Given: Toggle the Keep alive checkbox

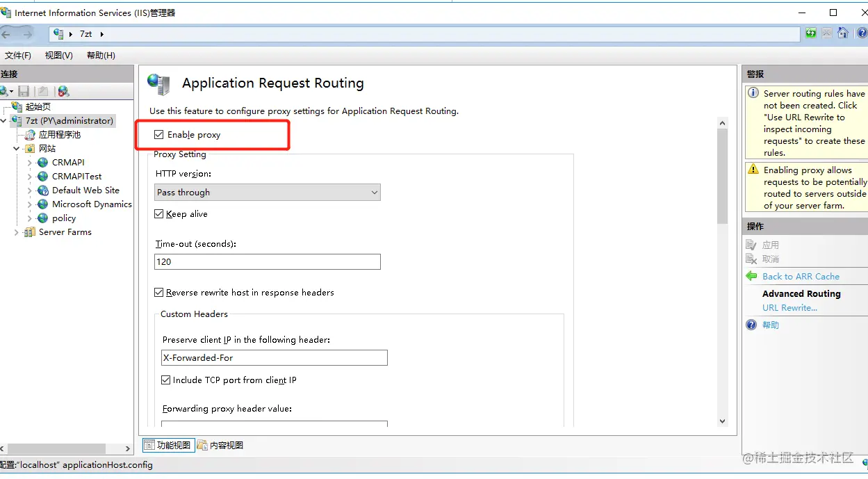Looking at the screenshot, I should click(159, 214).
